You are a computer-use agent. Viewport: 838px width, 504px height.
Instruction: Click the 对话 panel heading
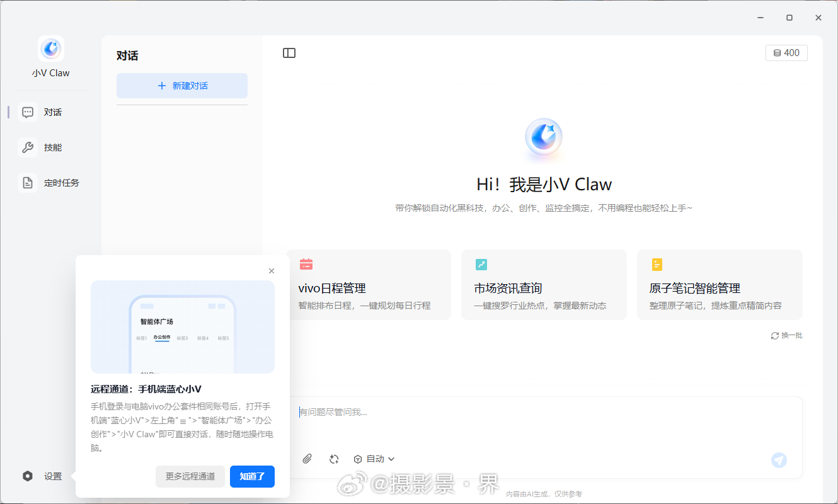coord(127,56)
